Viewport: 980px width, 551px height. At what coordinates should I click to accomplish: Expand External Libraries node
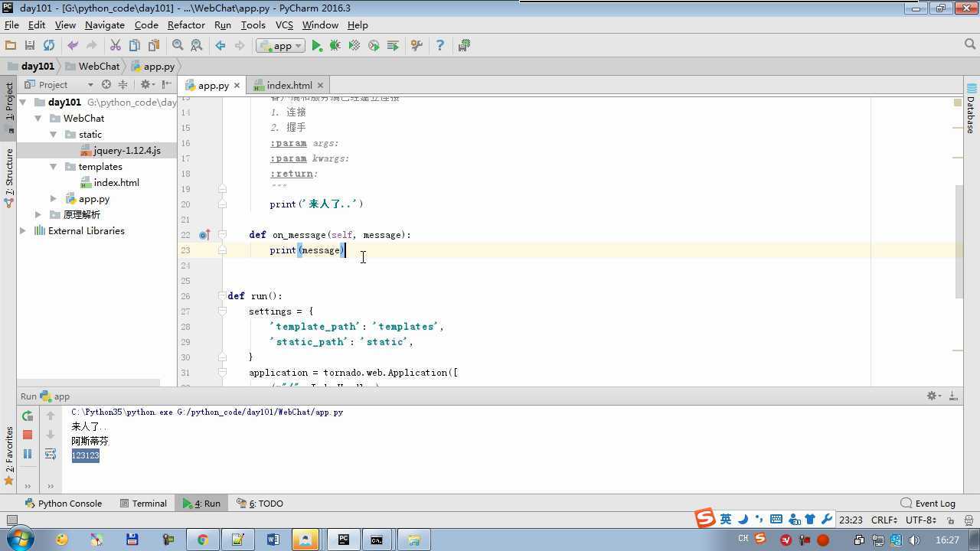(x=23, y=230)
